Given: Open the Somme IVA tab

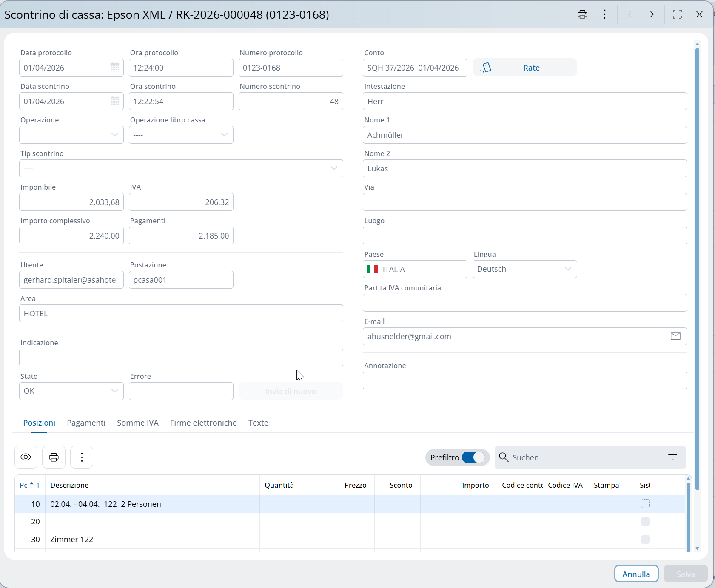Looking at the screenshot, I should tap(138, 423).
